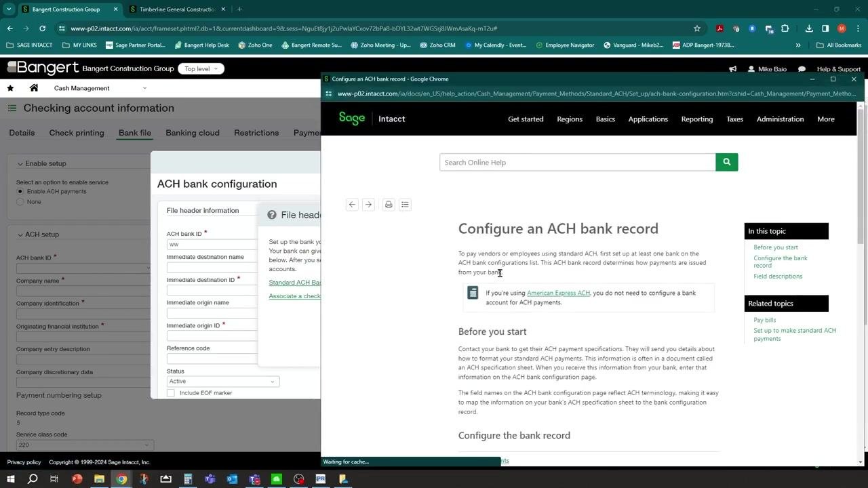Click the Search Online Help field
This screenshot has height=488, width=868.
pyautogui.click(x=577, y=162)
